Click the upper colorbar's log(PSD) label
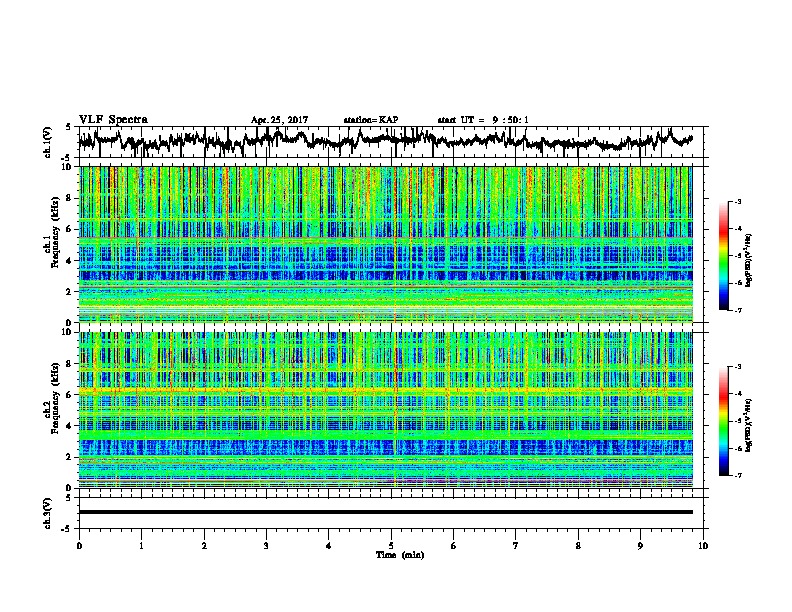 (748, 260)
